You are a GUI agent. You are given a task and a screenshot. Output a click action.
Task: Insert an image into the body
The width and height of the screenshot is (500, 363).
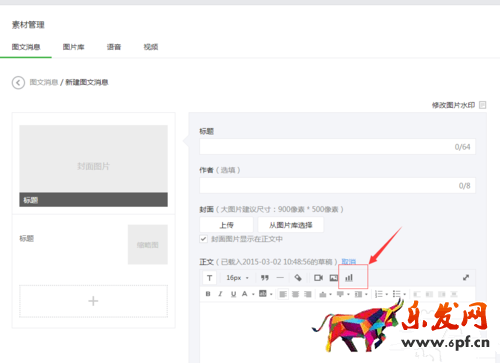point(334,278)
